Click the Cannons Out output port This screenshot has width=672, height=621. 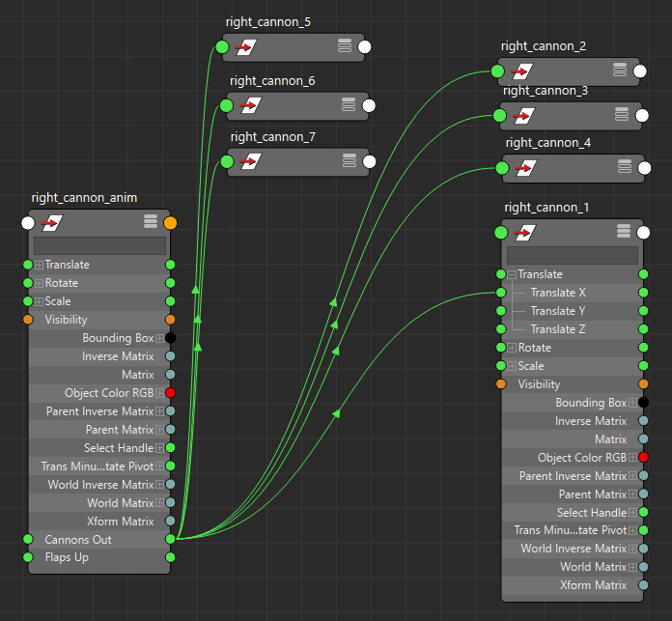[170, 540]
